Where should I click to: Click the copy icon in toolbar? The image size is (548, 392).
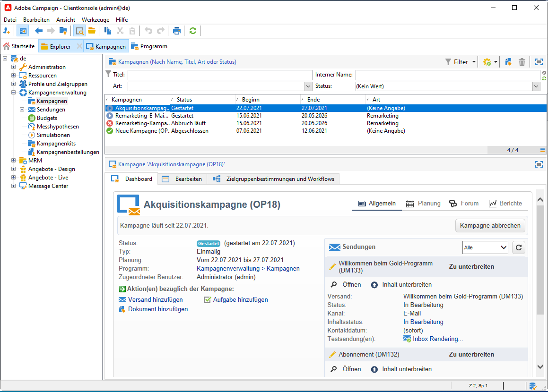(x=108, y=31)
